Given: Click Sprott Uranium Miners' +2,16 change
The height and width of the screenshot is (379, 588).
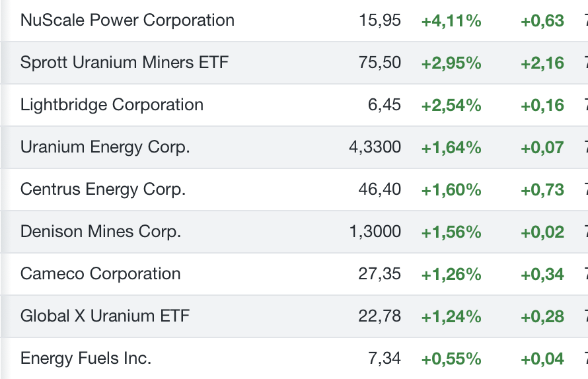Looking at the screenshot, I should 542,63.
